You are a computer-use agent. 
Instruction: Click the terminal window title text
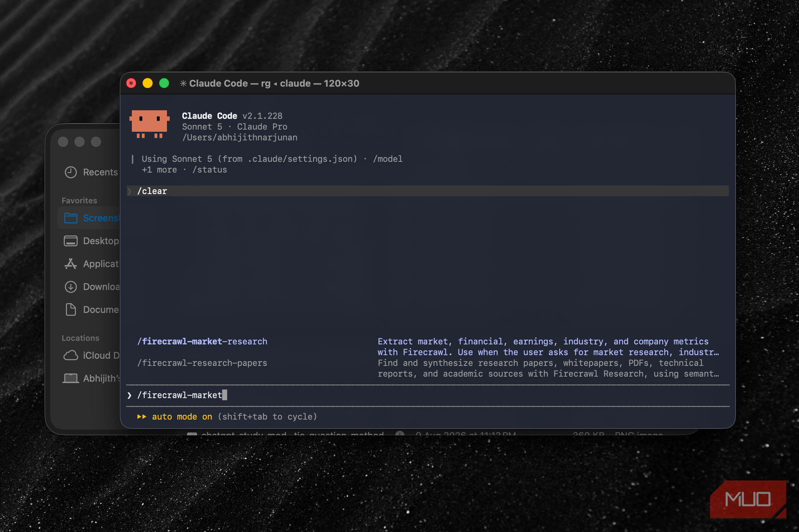pyautogui.click(x=274, y=83)
